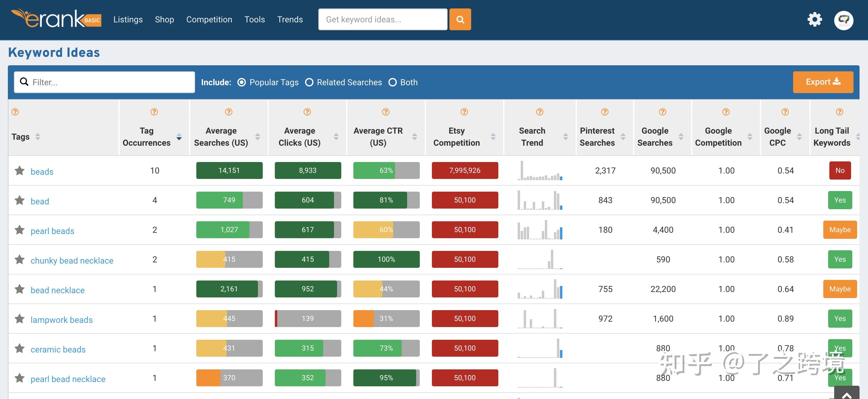
Task: Click help icon above Tag Occurrences
Action: click(154, 112)
